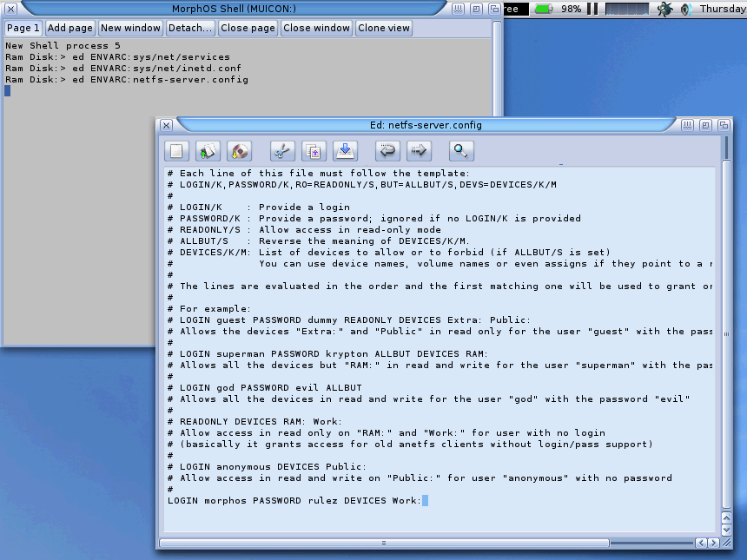This screenshot has width=747, height=560.
Task: Click the '# READONLY/S : Allow access' line
Action: (304, 229)
